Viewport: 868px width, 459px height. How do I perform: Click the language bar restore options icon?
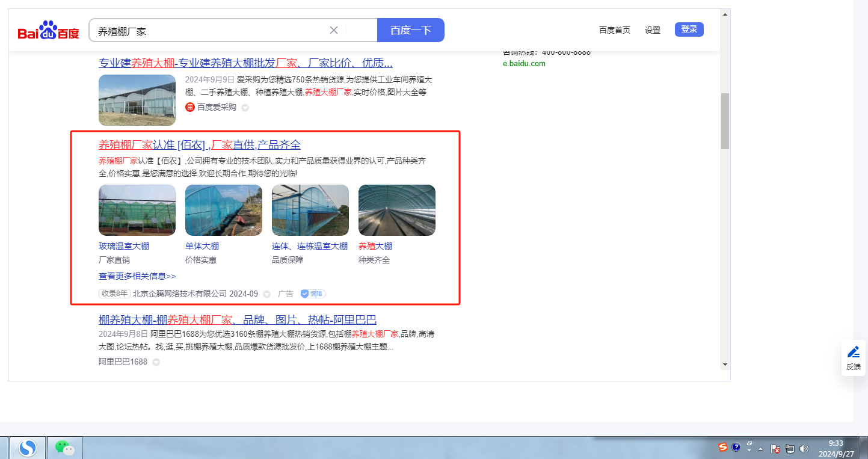749,443
